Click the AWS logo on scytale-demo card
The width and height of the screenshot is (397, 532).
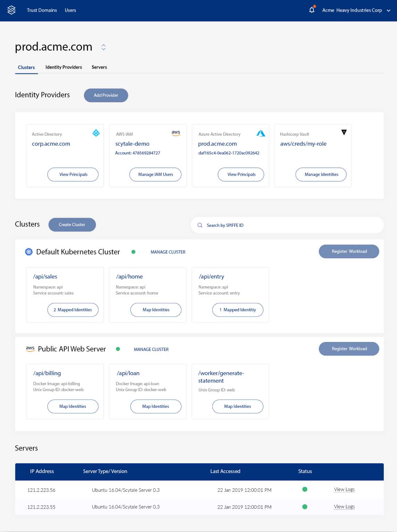pos(176,133)
